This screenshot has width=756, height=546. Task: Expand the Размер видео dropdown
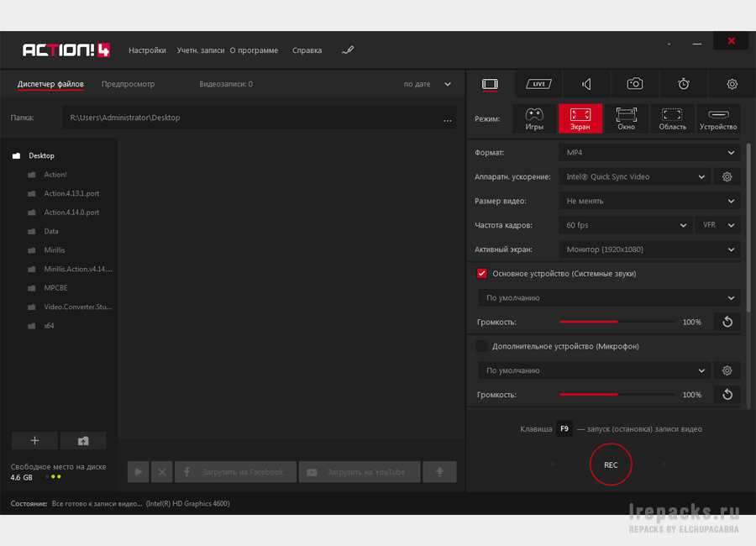(x=649, y=201)
